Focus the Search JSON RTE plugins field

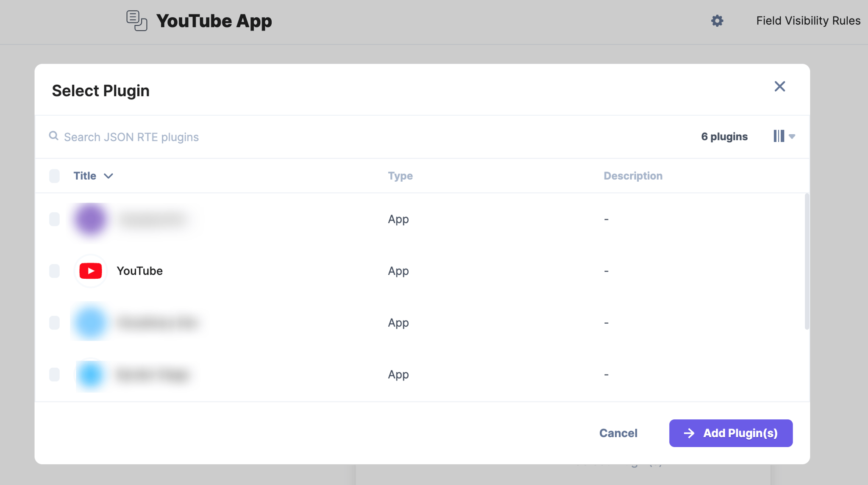coord(131,137)
